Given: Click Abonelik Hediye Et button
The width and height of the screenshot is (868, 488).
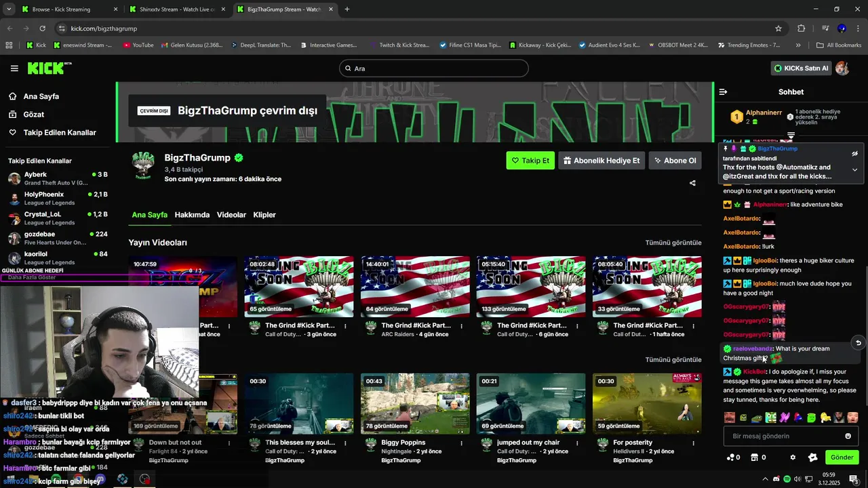Looking at the screenshot, I should click(601, 161).
